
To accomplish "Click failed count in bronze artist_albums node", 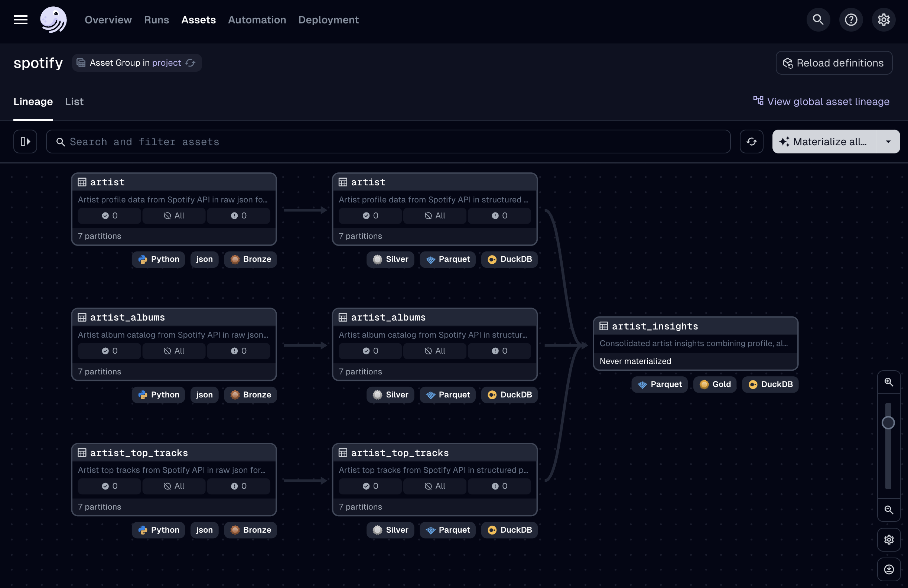I will (238, 351).
